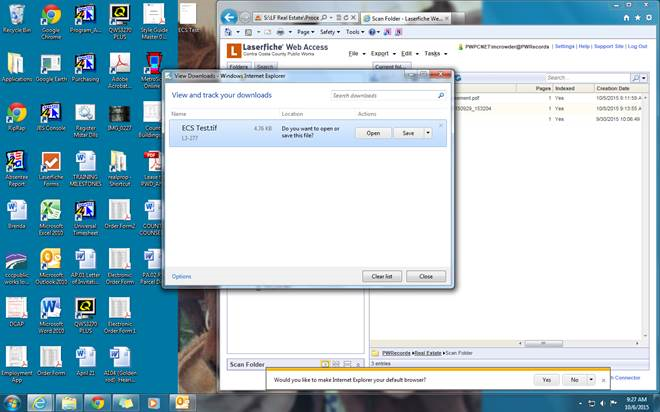Click Open for ECS Test.tif

pos(372,132)
